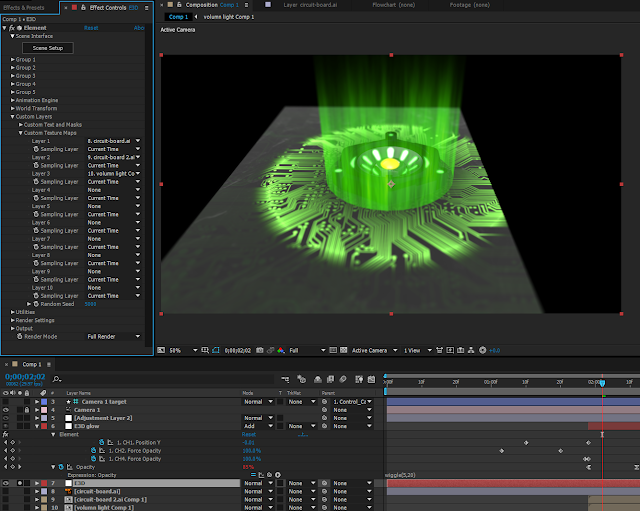Open the About link of Element effect
Image resolution: width=640 pixels, height=511 pixels.
click(x=139, y=28)
